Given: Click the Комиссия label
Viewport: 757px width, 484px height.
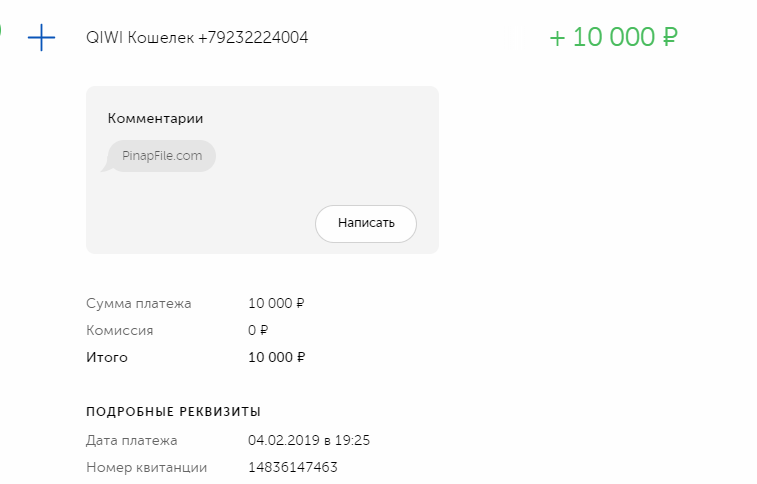Looking at the screenshot, I should [120, 330].
